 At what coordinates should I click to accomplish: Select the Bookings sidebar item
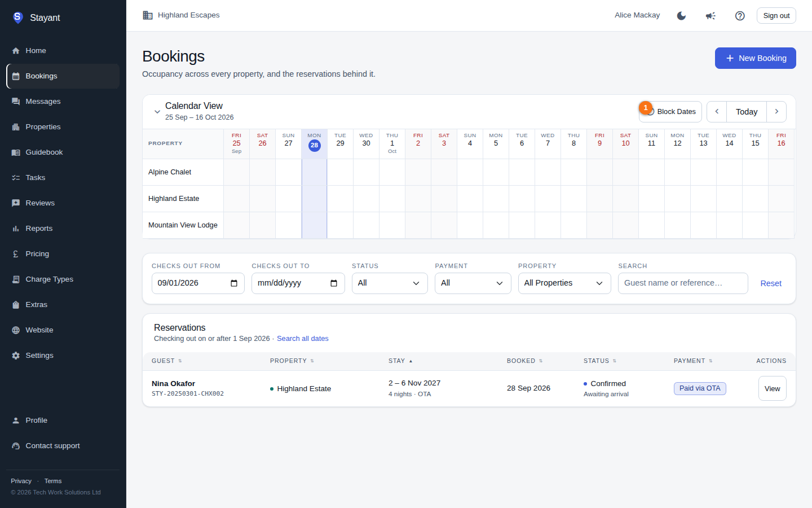click(63, 76)
